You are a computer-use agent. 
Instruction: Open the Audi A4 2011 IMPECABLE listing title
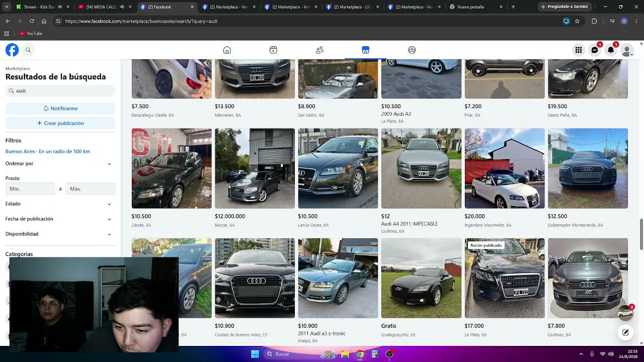pyautogui.click(x=410, y=224)
